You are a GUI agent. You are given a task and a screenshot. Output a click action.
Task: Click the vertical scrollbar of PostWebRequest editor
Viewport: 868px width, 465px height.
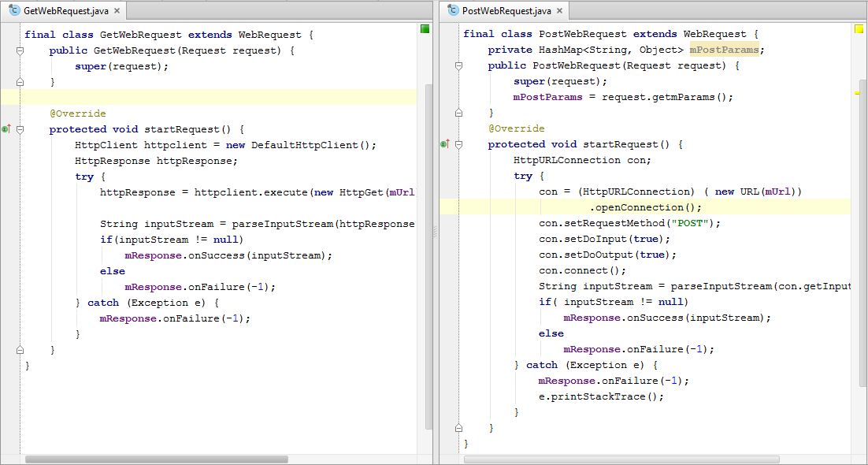pyautogui.click(x=864, y=232)
